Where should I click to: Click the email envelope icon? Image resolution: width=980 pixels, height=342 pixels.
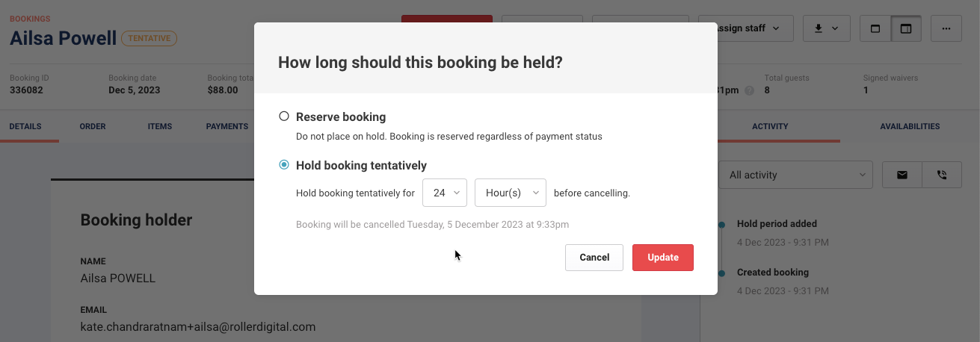point(902,175)
